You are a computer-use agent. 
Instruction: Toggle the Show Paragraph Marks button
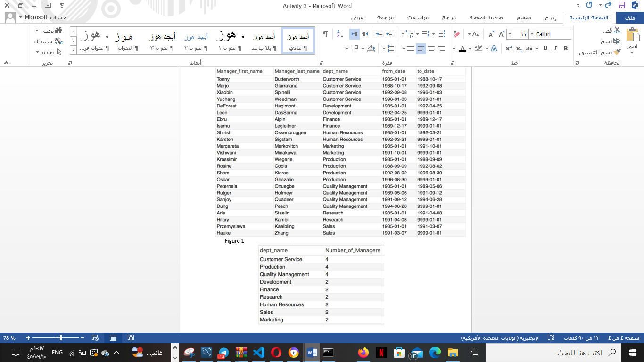(x=325, y=33)
